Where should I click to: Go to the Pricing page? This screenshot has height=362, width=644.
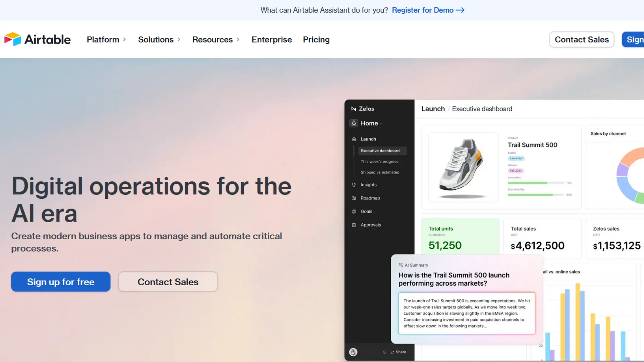316,40
